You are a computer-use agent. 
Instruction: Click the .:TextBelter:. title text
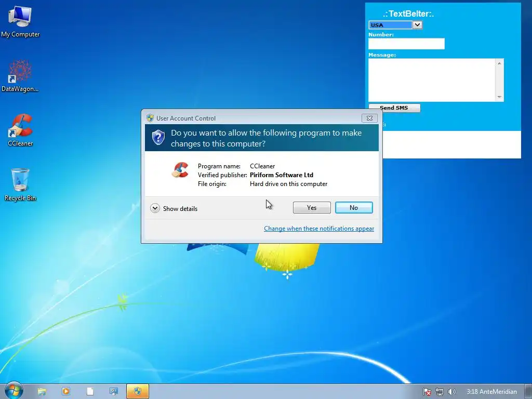pyautogui.click(x=408, y=14)
